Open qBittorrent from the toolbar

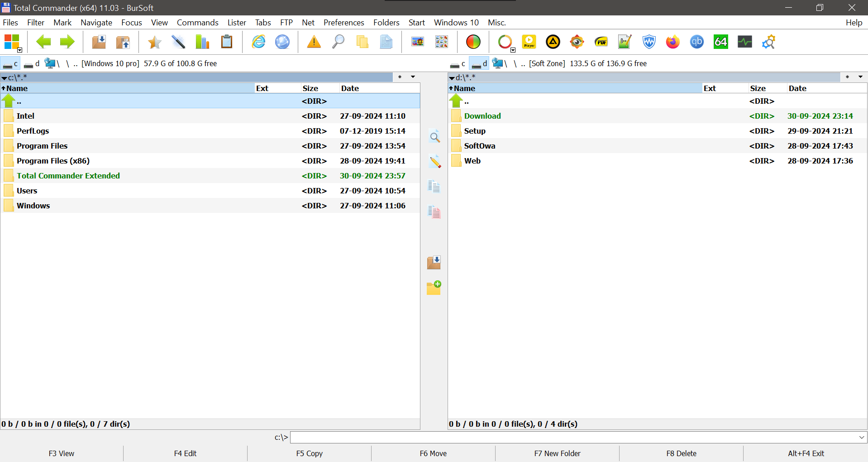tap(696, 42)
